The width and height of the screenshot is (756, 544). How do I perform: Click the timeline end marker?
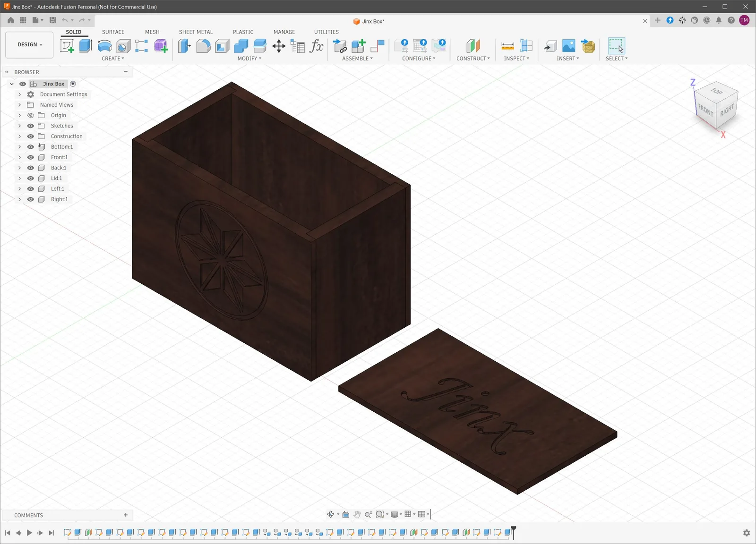pos(514,533)
